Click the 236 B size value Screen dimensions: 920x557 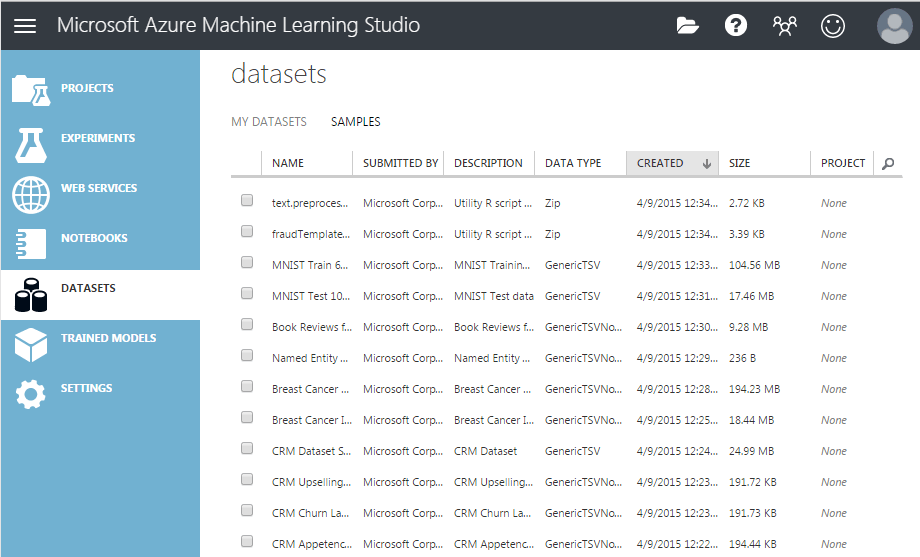tap(742, 358)
